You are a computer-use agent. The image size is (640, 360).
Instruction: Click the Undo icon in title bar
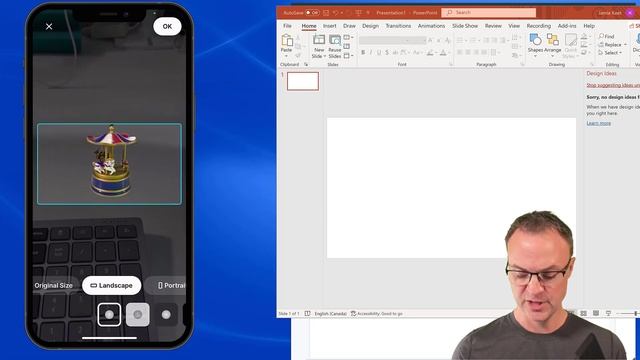point(335,13)
